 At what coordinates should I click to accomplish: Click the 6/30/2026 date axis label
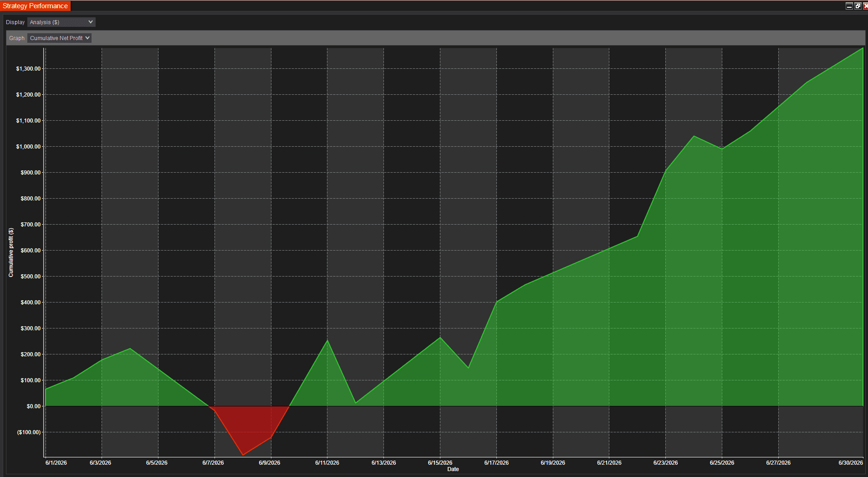point(851,462)
